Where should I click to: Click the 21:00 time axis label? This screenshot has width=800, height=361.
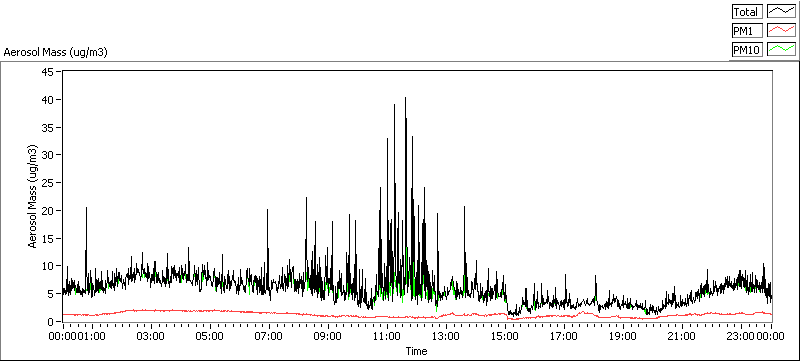point(683,337)
